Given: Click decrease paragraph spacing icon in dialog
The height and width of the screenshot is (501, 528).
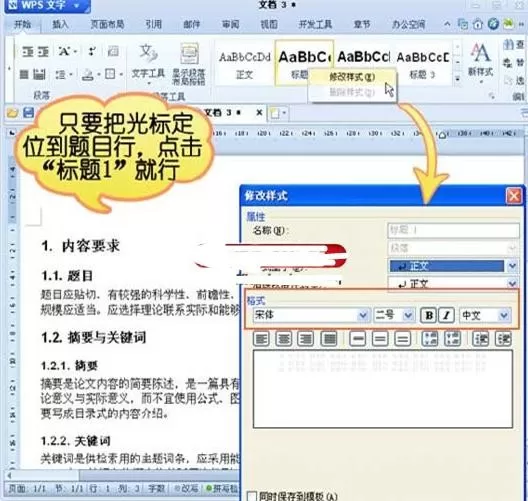Looking at the screenshot, I should (452, 339).
